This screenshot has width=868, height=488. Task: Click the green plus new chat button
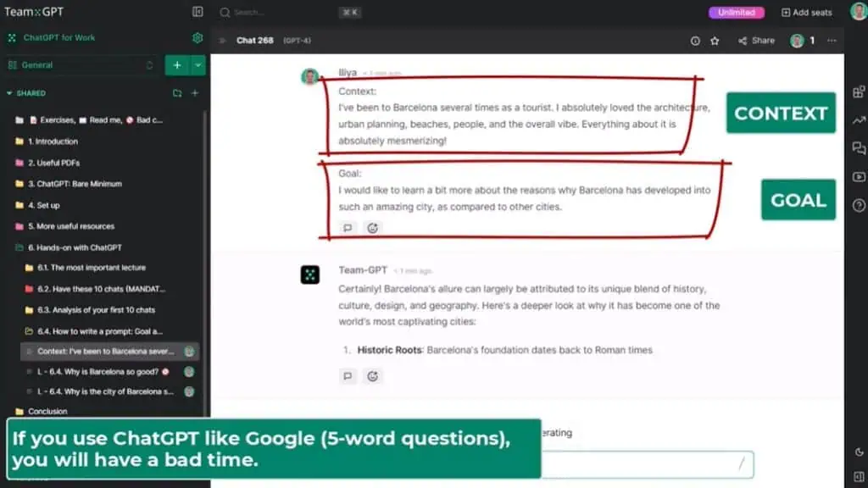click(x=177, y=65)
